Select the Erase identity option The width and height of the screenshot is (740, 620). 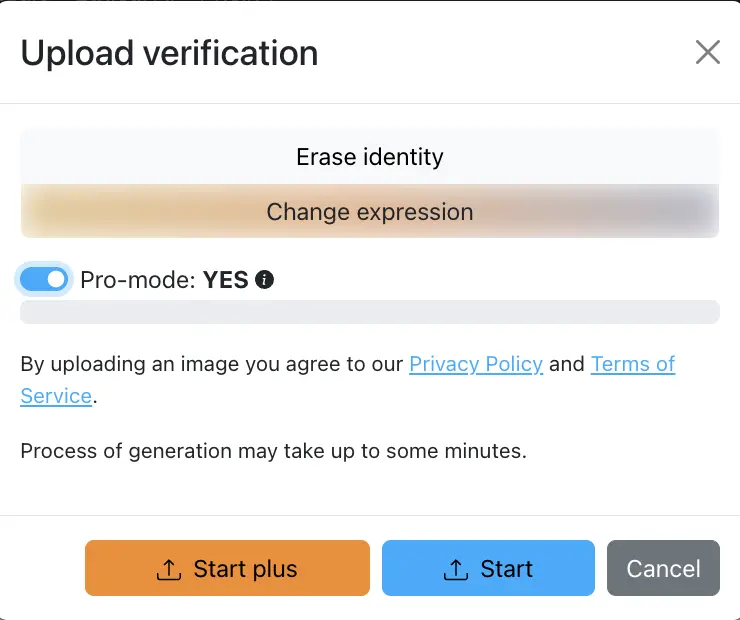pyautogui.click(x=369, y=157)
